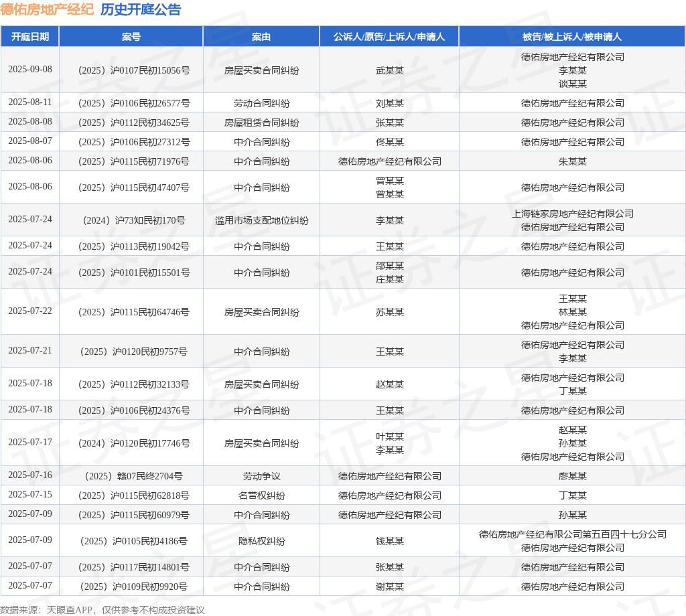This screenshot has height=616, width=686.
Task: Click the 名誉权纠纷 cause cell
Action: tap(262, 495)
